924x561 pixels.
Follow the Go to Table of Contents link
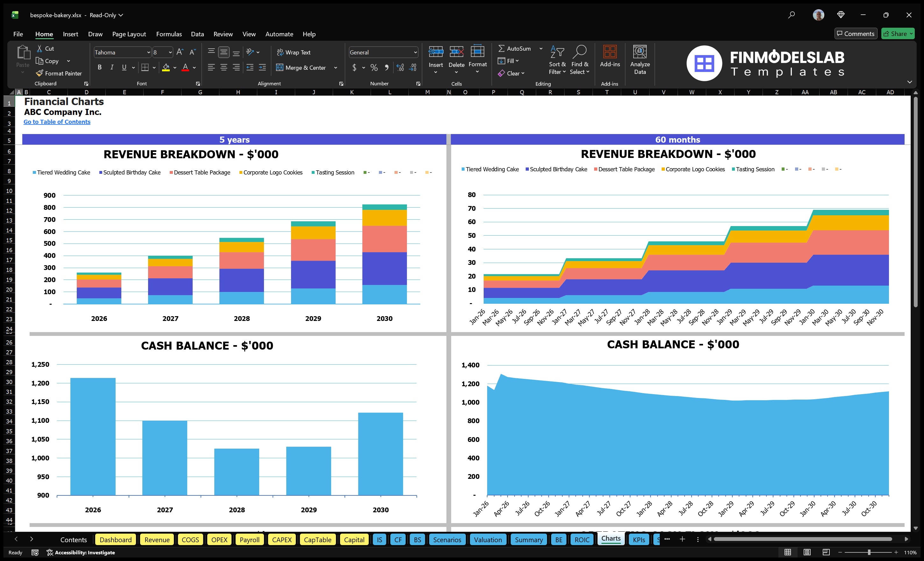57,122
